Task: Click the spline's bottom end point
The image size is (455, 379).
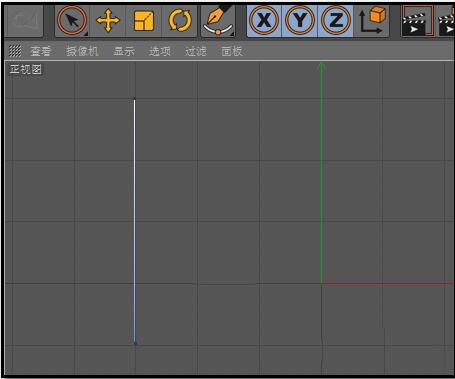Action: 135,343
